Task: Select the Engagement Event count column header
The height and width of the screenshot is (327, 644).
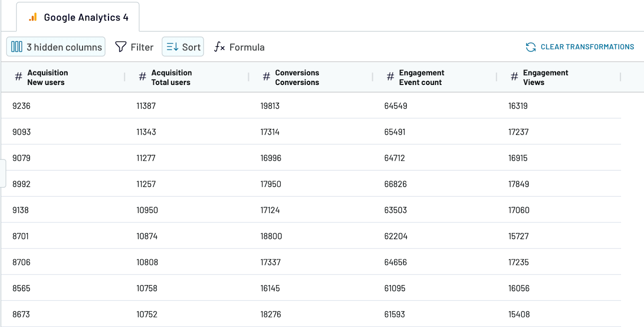Action: coord(435,77)
